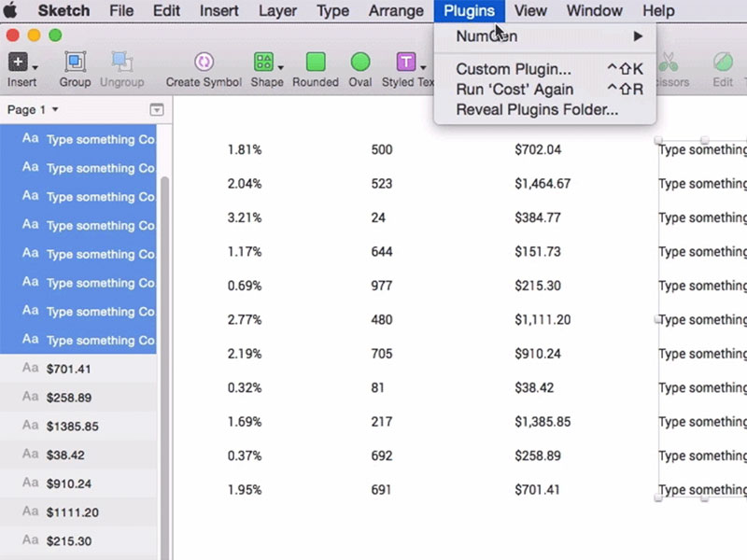Viewport: 747px width, 560px height.
Task: Click the Aa icon of the $215.30 layer
Action: (31, 539)
